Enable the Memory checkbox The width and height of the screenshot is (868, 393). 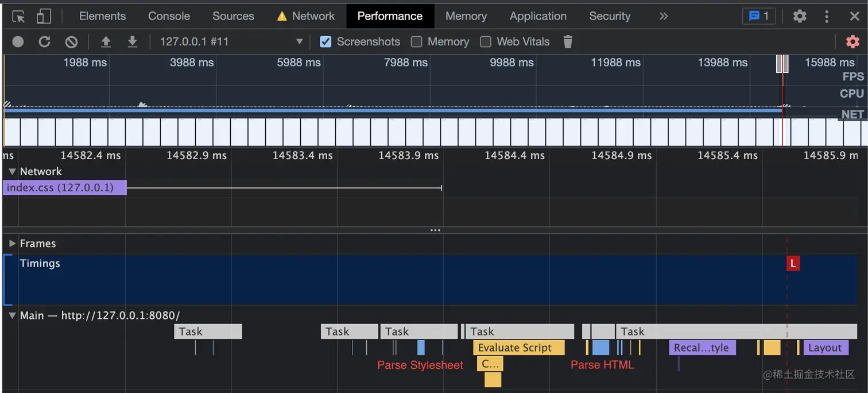pyautogui.click(x=416, y=41)
